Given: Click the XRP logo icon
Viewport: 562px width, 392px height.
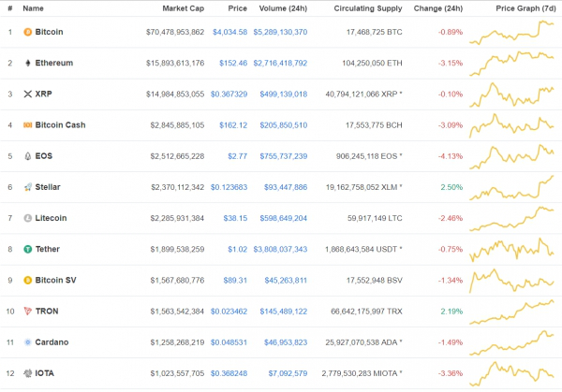Looking at the screenshot, I should pos(27,94).
